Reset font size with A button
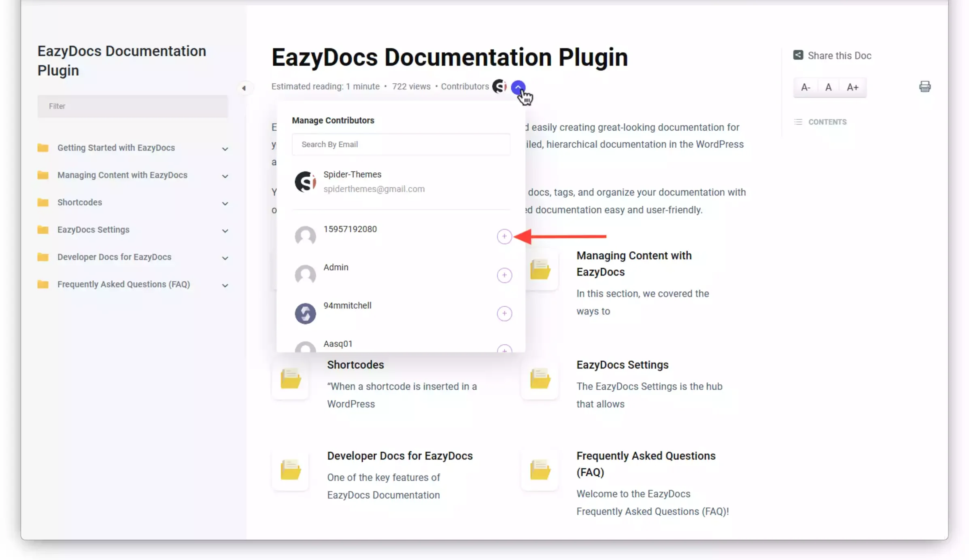Image resolution: width=969 pixels, height=560 pixels. (828, 87)
